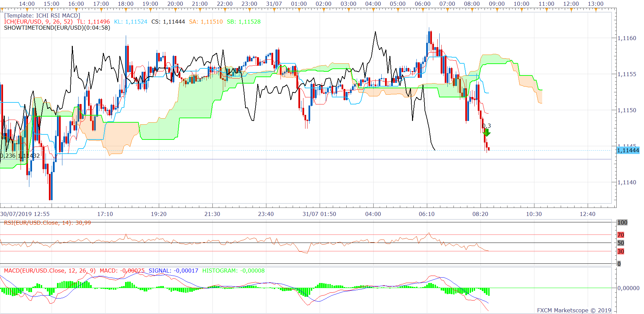This screenshot has width=644, height=314.
Task: Click the 06:10 time axis label
Action: 427,214
